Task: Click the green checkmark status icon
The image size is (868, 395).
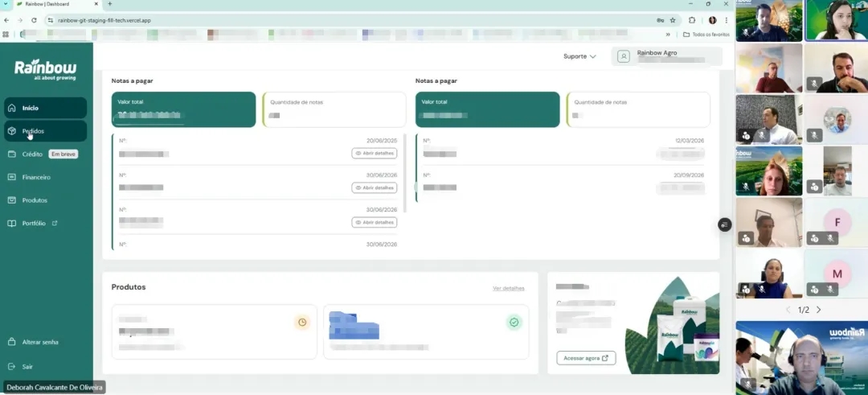Action: 514,322
